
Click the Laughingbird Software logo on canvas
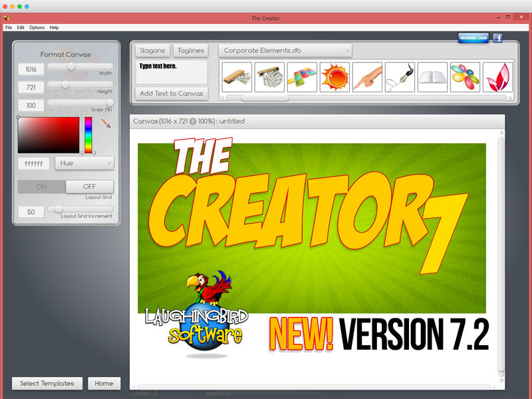coord(197,314)
